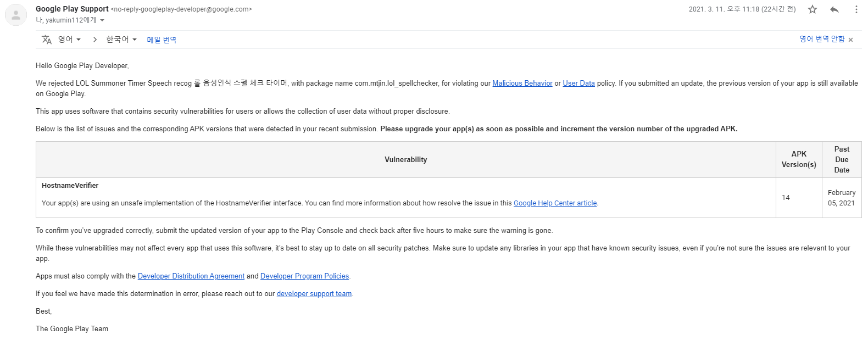This screenshot has width=868, height=351.
Task: Click the Past Due Date column header
Action: [x=842, y=160]
